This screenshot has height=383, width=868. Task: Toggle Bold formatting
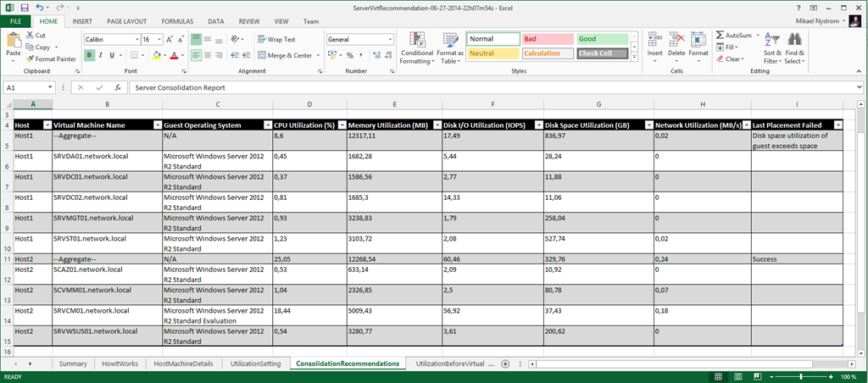pyautogui.click(x=89, y=55)
